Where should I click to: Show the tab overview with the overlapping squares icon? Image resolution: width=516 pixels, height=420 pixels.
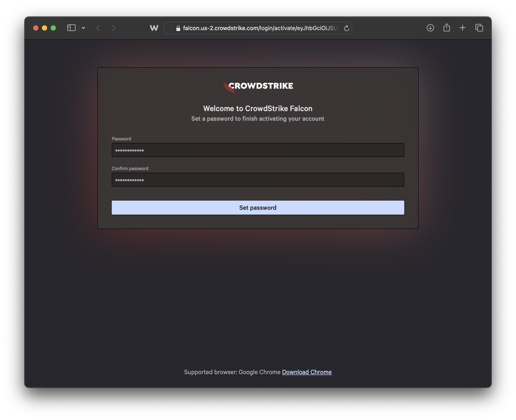tap(479, 28)
